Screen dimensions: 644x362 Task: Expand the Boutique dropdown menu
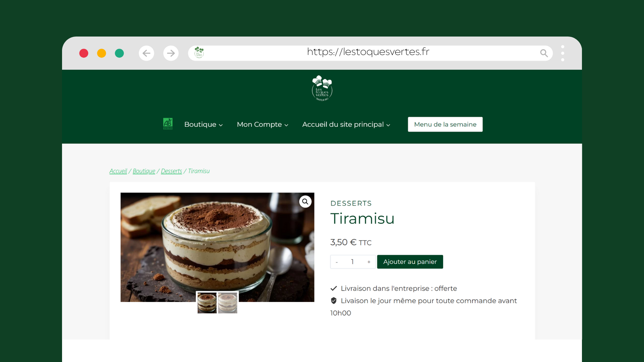pos(203,124)
